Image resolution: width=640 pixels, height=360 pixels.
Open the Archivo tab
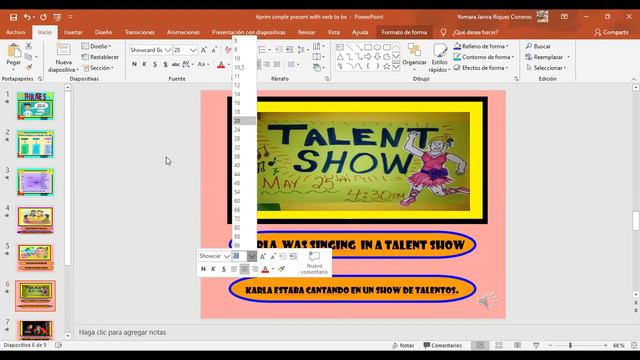[16, 32]
